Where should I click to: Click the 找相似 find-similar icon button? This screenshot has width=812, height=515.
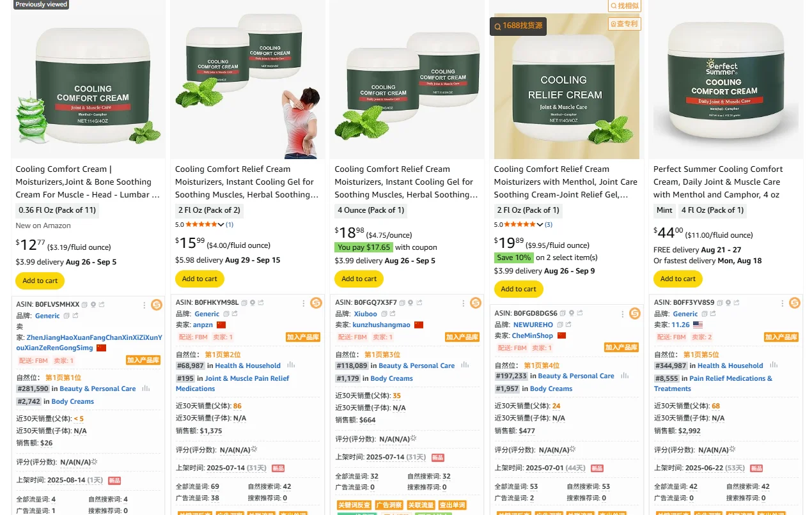pyautogui.click(x=624, y=6)
